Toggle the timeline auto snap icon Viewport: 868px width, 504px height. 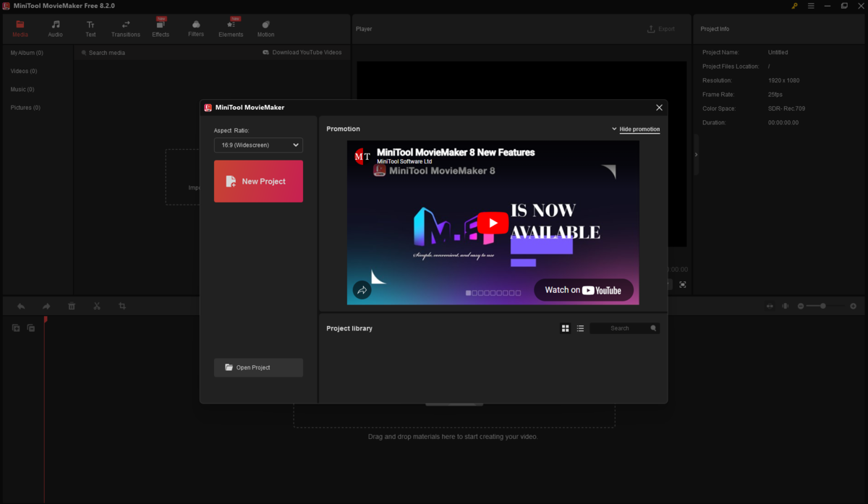click(786, 306)
